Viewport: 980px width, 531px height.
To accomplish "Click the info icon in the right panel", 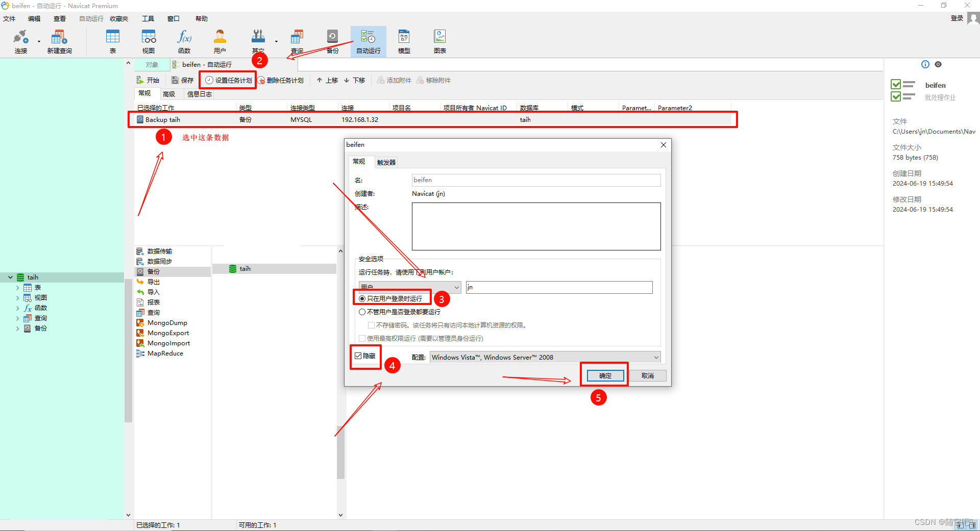I will tap(925, 64).
